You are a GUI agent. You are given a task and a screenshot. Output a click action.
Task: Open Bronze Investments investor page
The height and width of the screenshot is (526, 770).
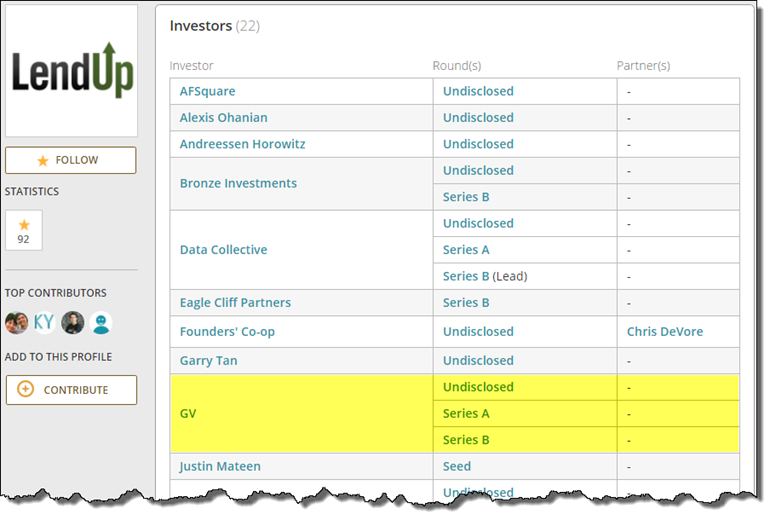(238, 183)
